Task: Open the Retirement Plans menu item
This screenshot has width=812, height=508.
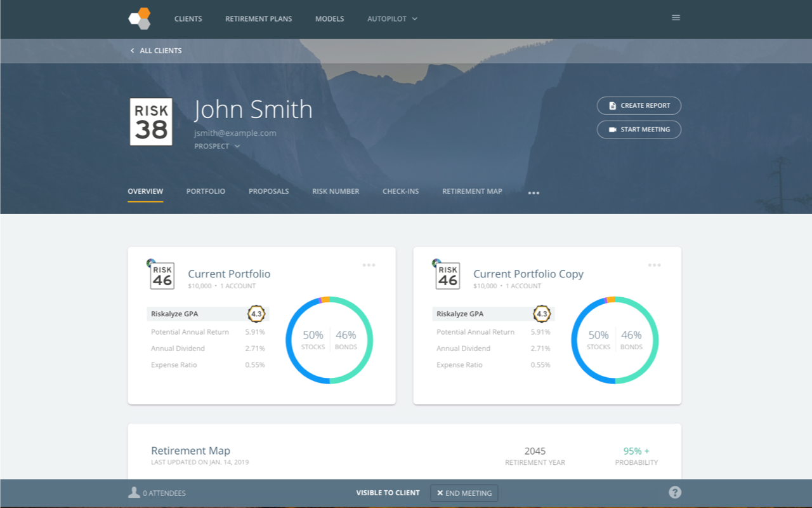Action: tap(258, 18)
